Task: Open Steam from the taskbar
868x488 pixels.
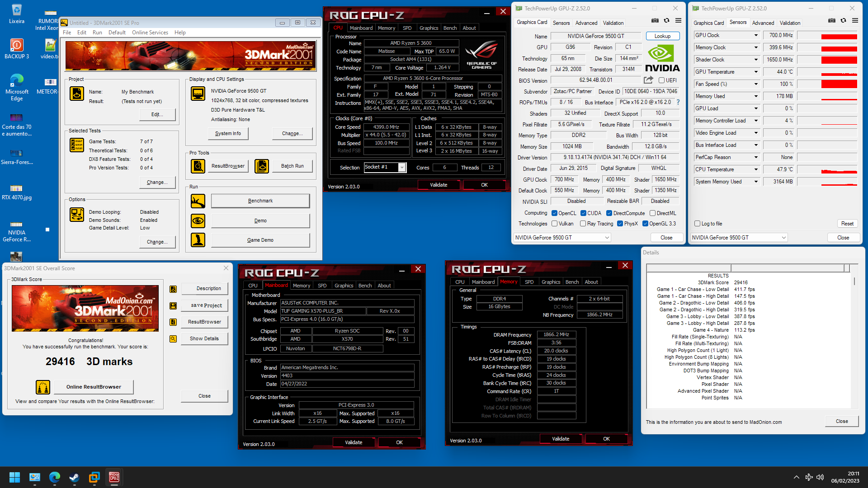Action: 74,477
